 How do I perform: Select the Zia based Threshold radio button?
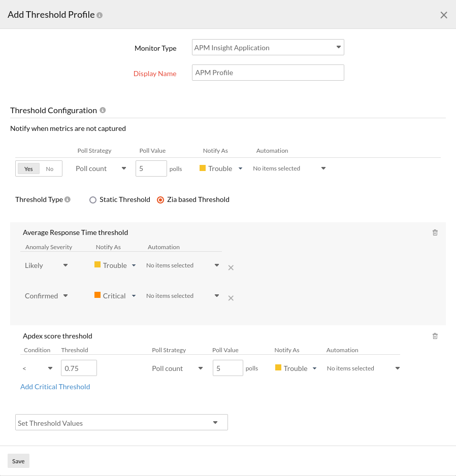(160, 199)
